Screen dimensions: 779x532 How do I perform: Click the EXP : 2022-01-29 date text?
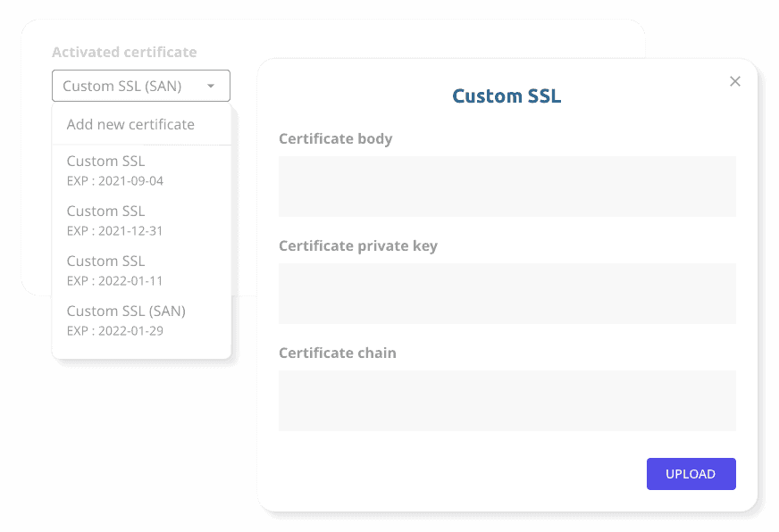[x=114, y=331]
